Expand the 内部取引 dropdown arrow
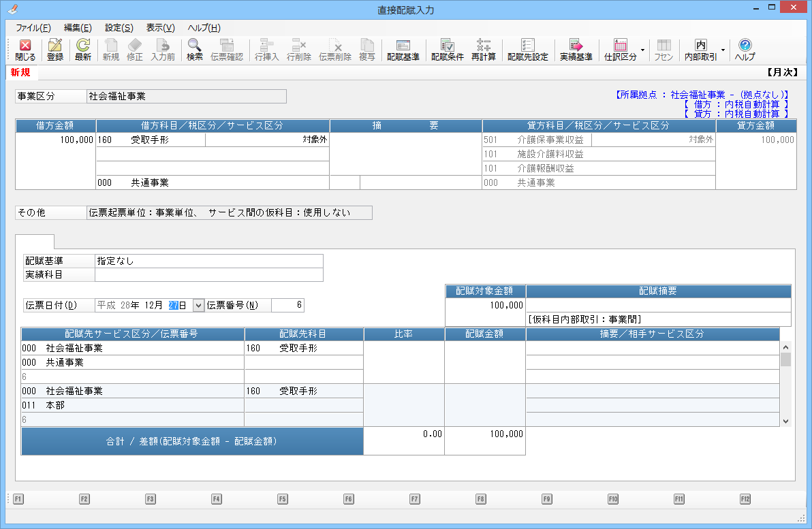 pyautogui.click(x=723, y=50)
